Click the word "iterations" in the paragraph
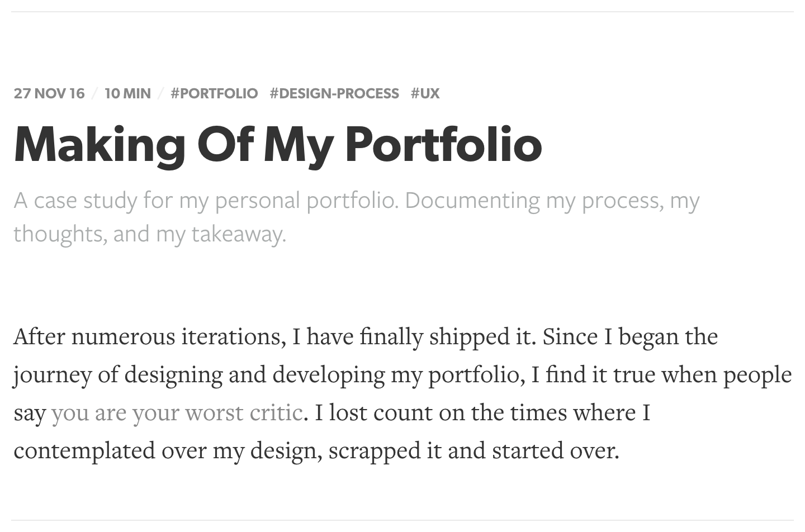 (x=230, y=336)
